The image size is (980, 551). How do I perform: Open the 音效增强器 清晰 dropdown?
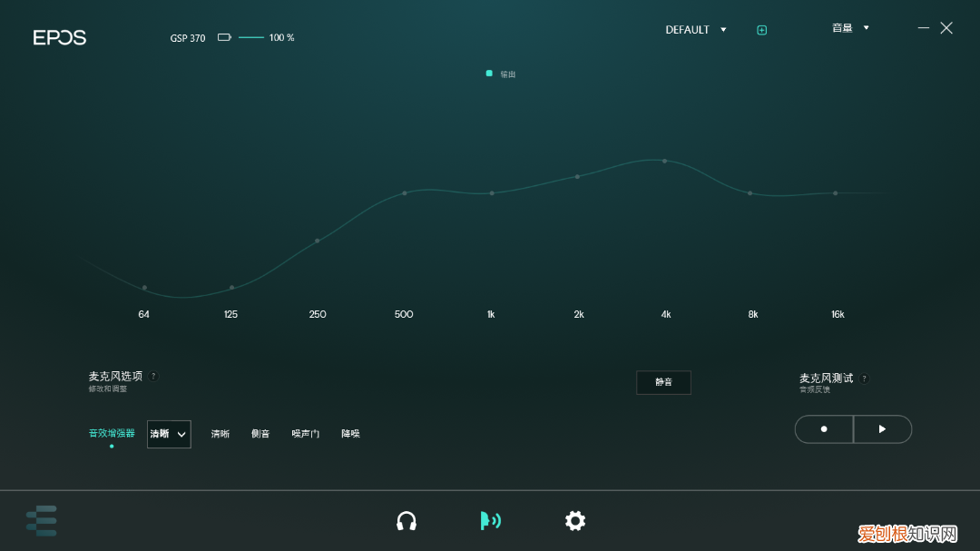[169, 434]
